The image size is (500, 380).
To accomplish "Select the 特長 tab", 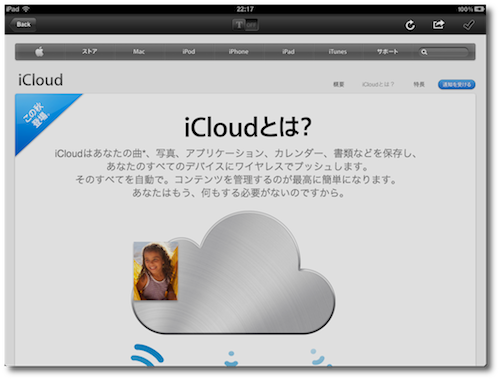I will coord(419,84).
